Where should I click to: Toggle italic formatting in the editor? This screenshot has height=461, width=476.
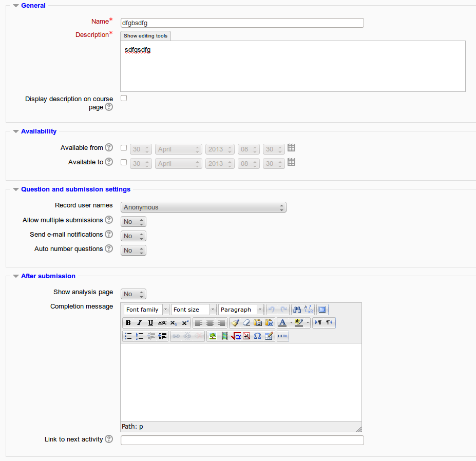point(139,322)
